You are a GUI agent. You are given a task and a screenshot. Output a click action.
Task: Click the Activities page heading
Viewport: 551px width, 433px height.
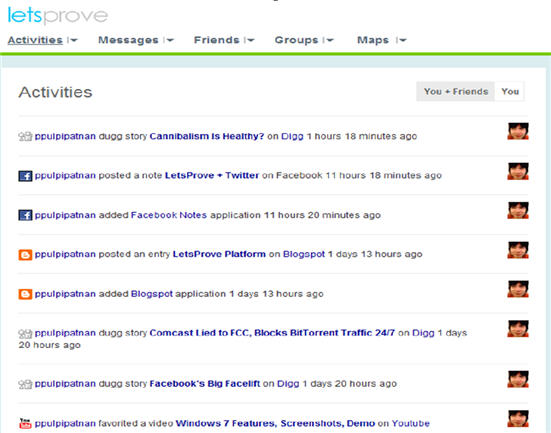click(x=55, y=92)
